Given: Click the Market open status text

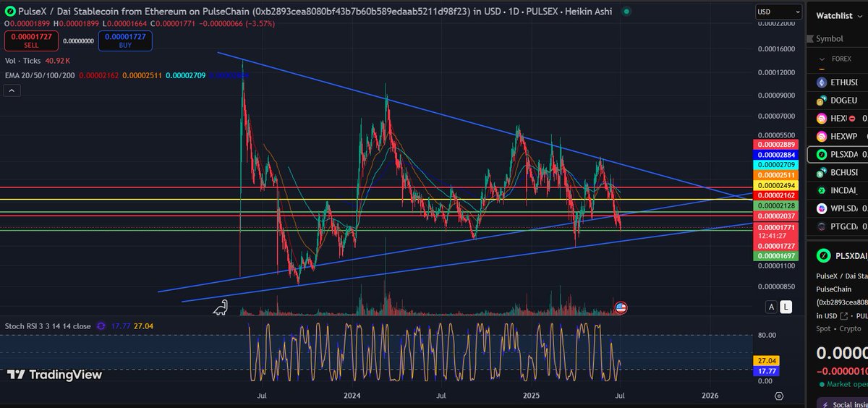Looking at the screenshot, I should pyautogui.click(x=846, y=384).
